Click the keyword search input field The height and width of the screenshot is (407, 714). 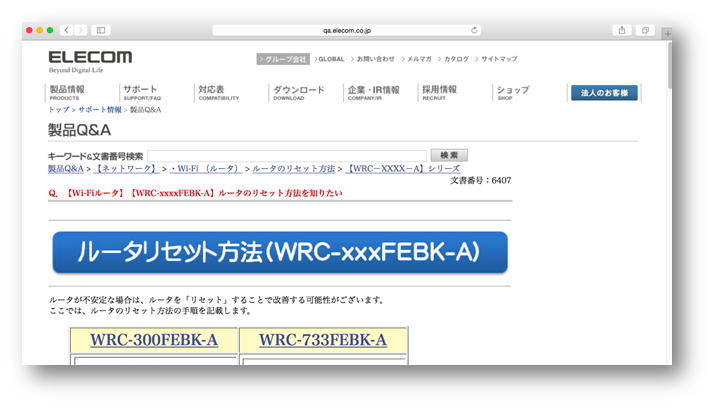click(287, 156)
